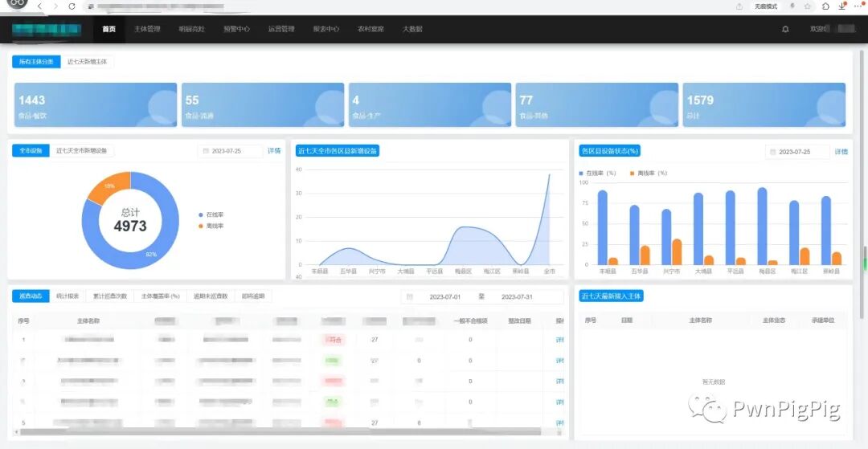Select 近七天全市新增设备 tab
The height and width of the screenshot is (449, 868).
click(x=82, y=150)
